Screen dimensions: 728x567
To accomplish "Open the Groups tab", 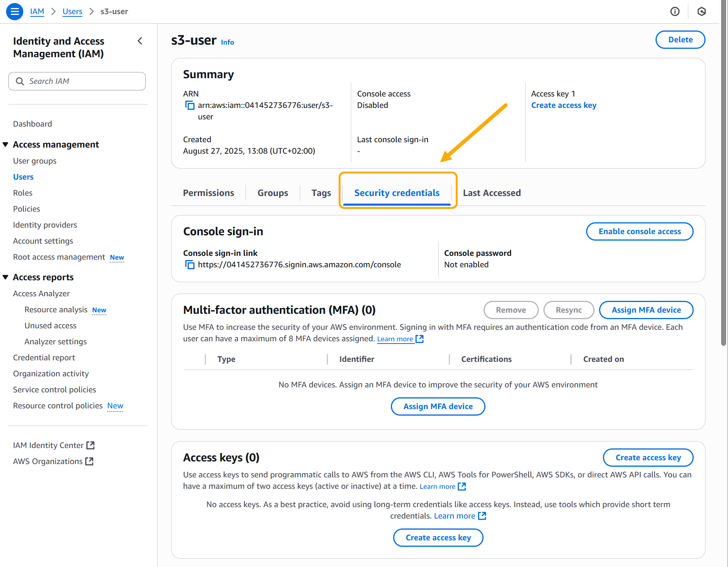I will (x=273, y=193).
